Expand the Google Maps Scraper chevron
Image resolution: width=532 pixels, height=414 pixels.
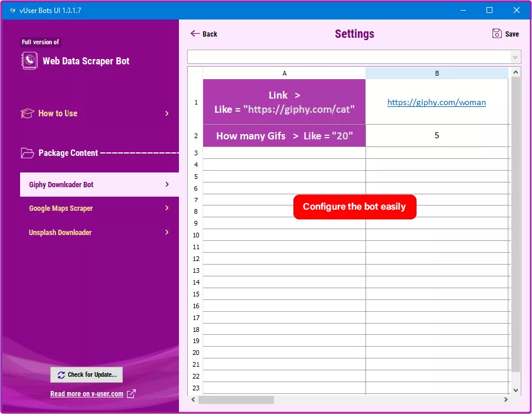(167, 208)
